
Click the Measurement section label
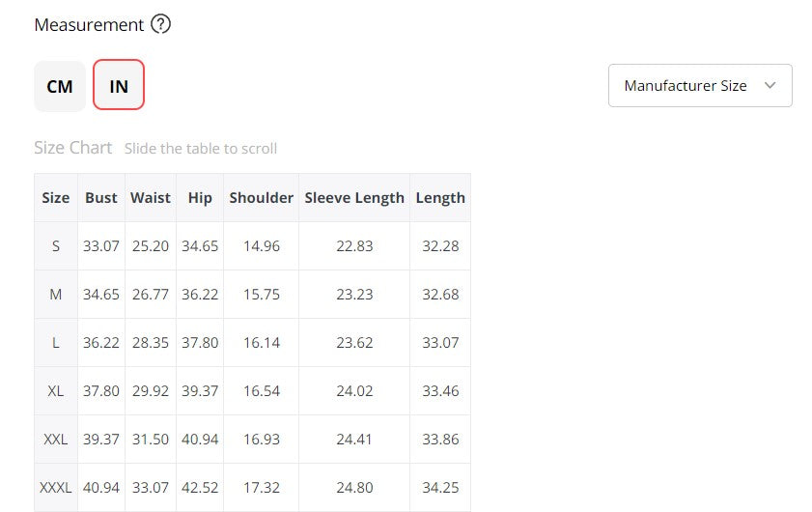click(89, 25)
